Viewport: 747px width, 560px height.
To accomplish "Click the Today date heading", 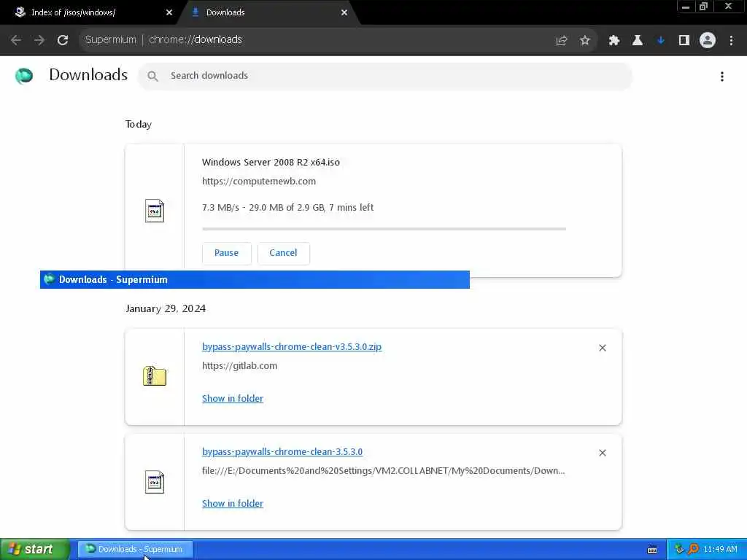I will (139, 124).
